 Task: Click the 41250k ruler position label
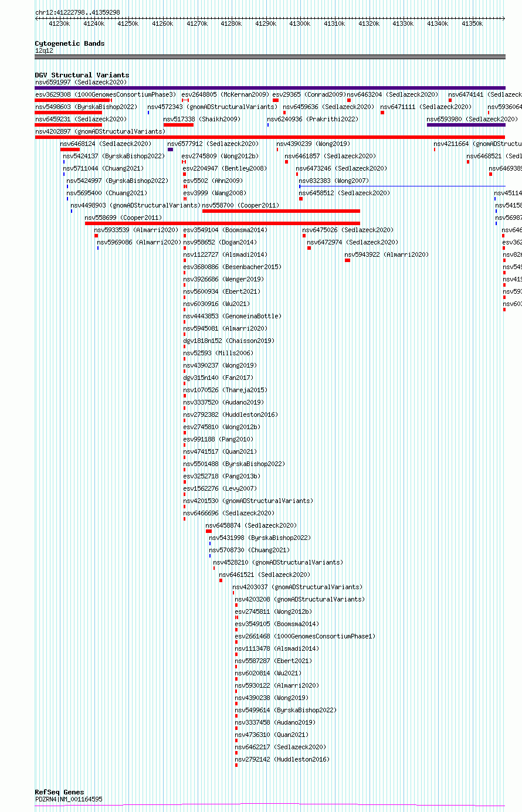coord(128,23)
